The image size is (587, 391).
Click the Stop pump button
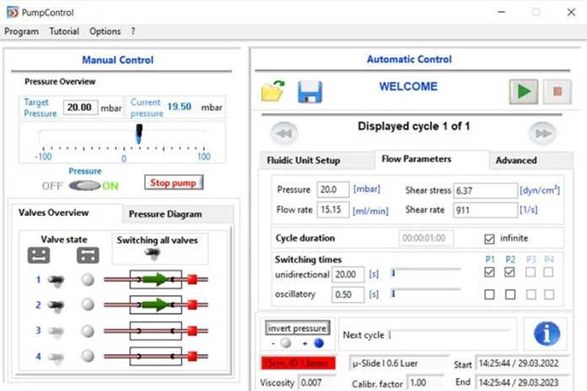(x=174, y=183)
